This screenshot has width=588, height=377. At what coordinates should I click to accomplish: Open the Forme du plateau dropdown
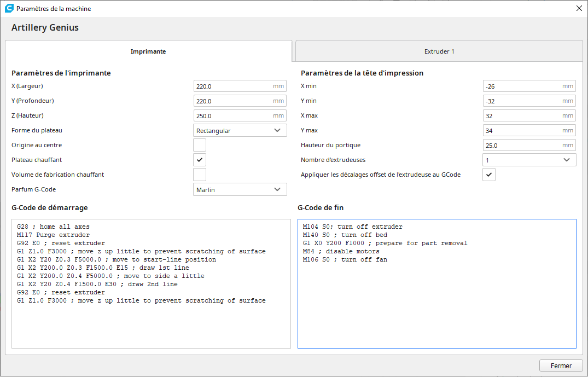(x=240, y=131)
